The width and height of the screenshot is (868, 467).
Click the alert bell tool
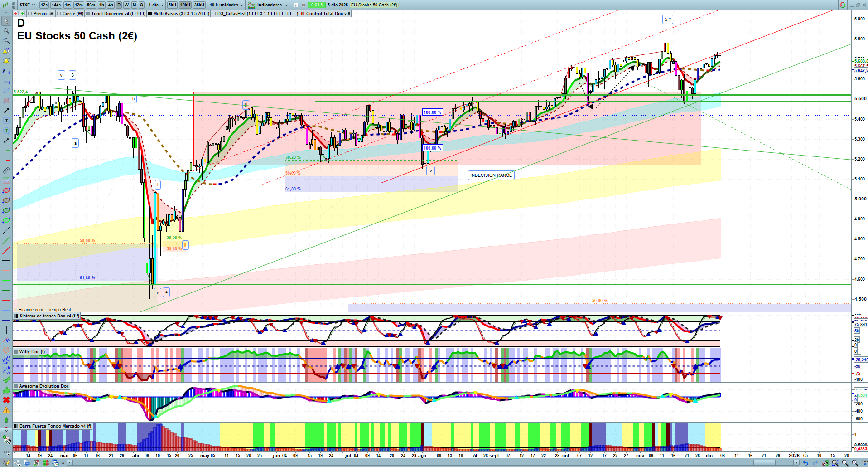tap(6, 61)
